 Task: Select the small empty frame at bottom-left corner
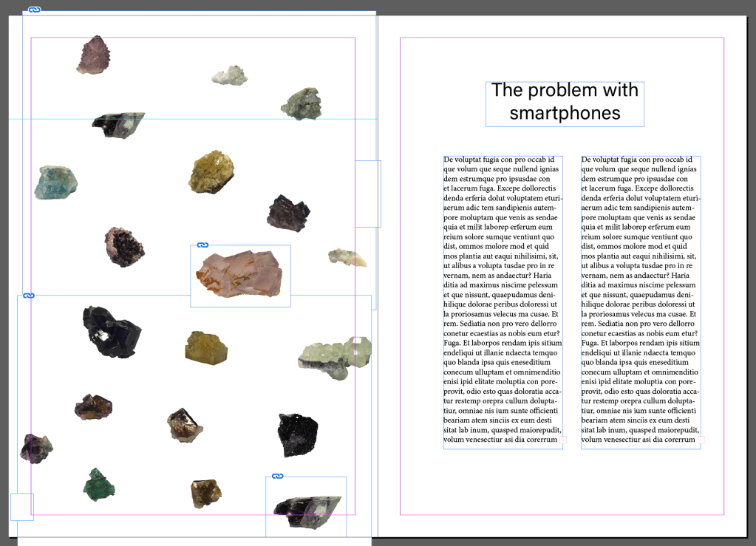(x=21, y=507)
